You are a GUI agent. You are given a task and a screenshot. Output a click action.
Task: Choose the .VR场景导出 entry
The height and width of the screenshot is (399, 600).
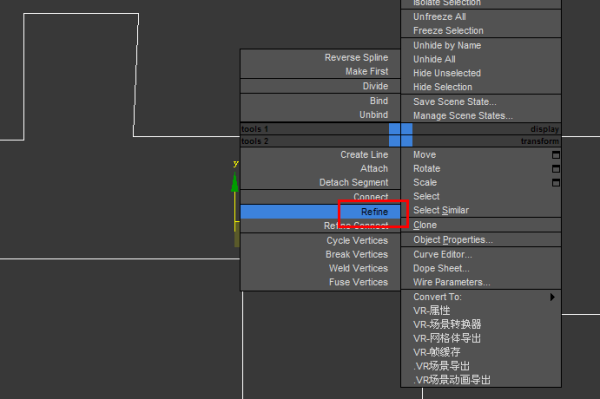[x=441, y=366]
